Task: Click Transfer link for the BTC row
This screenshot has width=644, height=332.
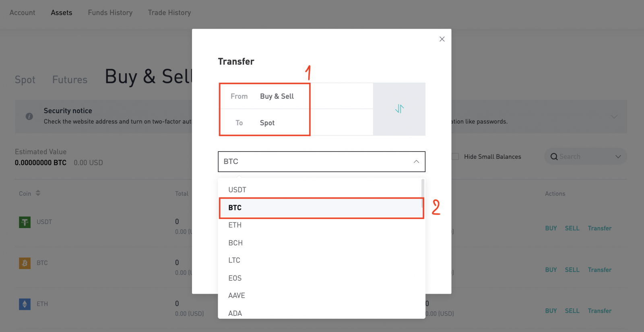Action: 600,270
